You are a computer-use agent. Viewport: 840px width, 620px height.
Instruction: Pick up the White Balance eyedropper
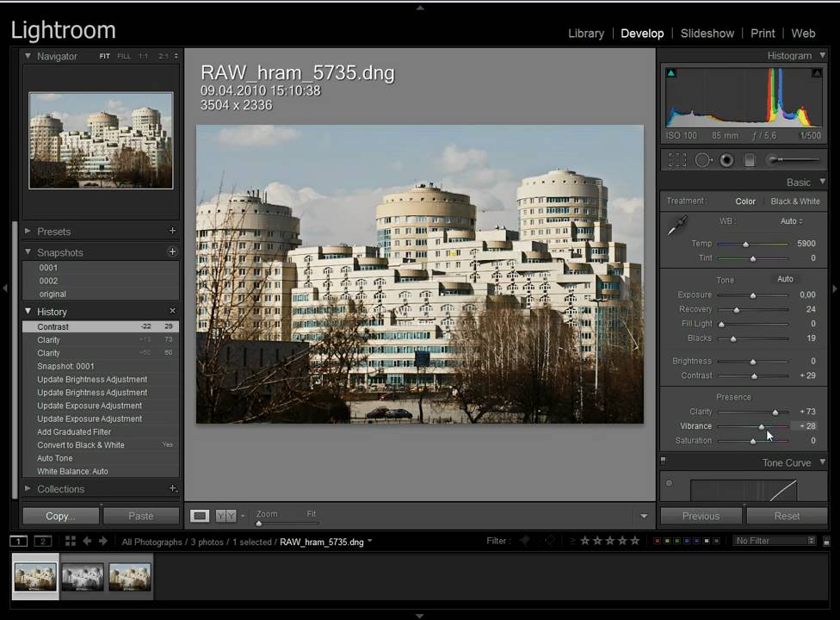tap(677, 226)
